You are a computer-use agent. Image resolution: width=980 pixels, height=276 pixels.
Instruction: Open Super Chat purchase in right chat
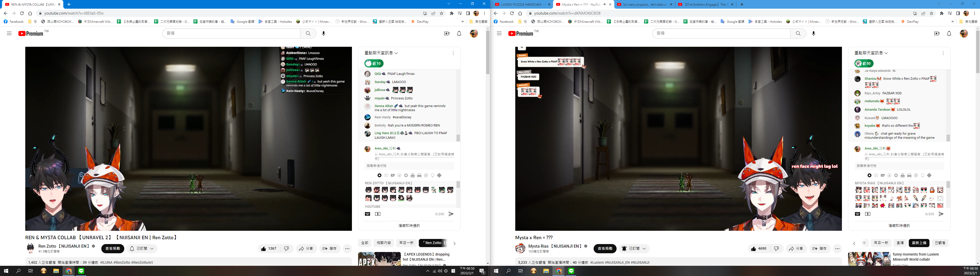[x=868, y=214]
